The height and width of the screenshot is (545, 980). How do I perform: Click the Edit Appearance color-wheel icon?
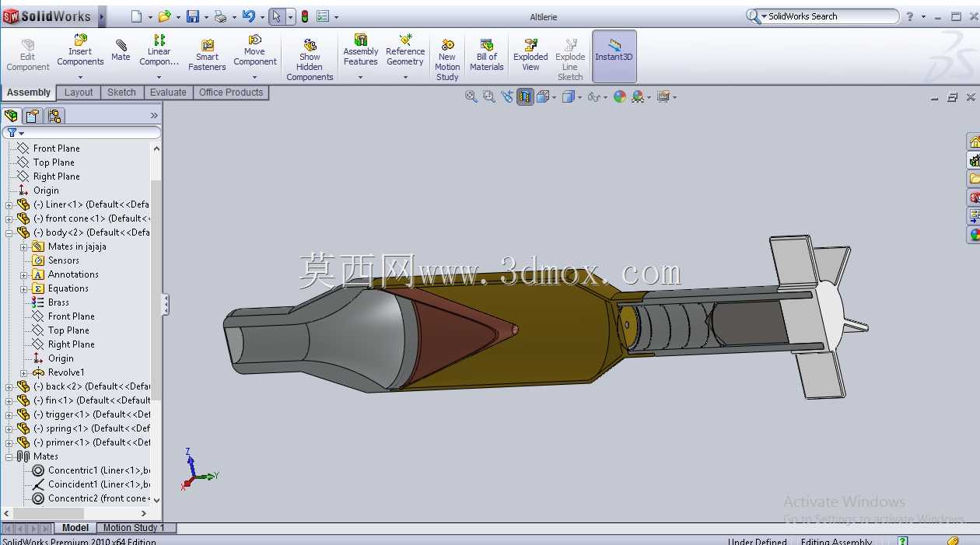(619, 96)
